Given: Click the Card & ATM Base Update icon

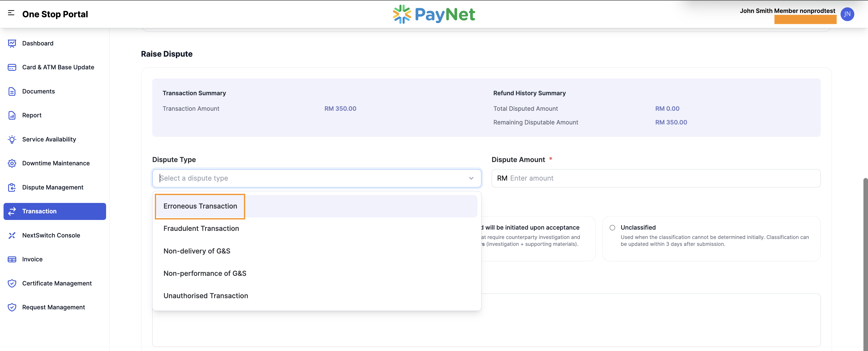Looking at the screenshot, I should (12, 68).
